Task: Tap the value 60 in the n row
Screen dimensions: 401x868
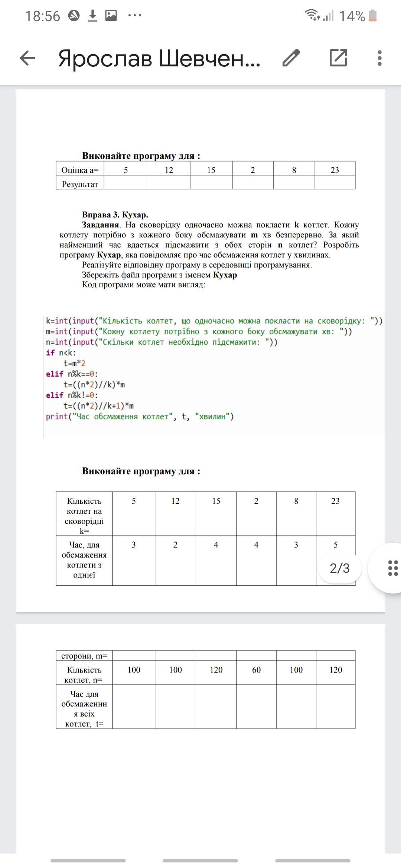Action: tap(256, 670)
